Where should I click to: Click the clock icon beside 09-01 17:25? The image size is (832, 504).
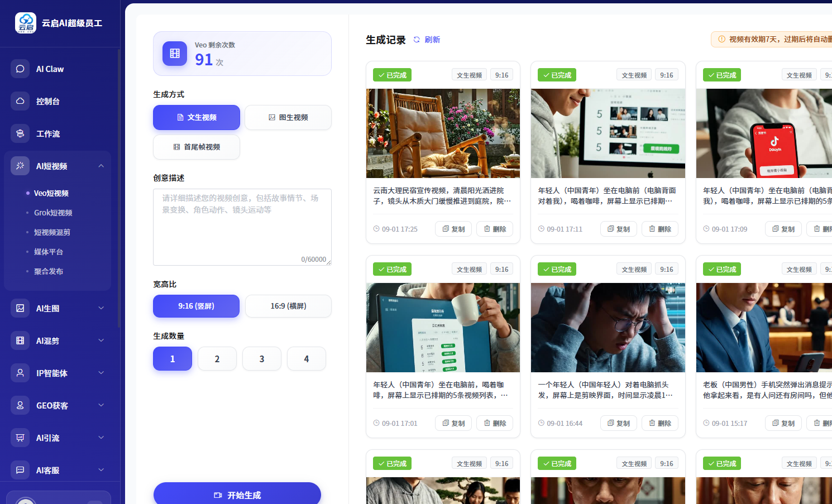pyautogui.click(x=376, y=229)
